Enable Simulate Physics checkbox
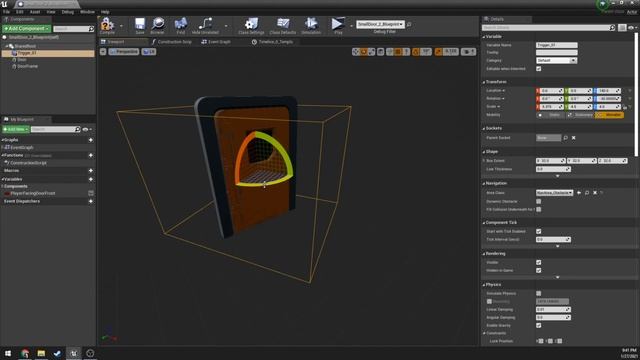 point(539,293)
